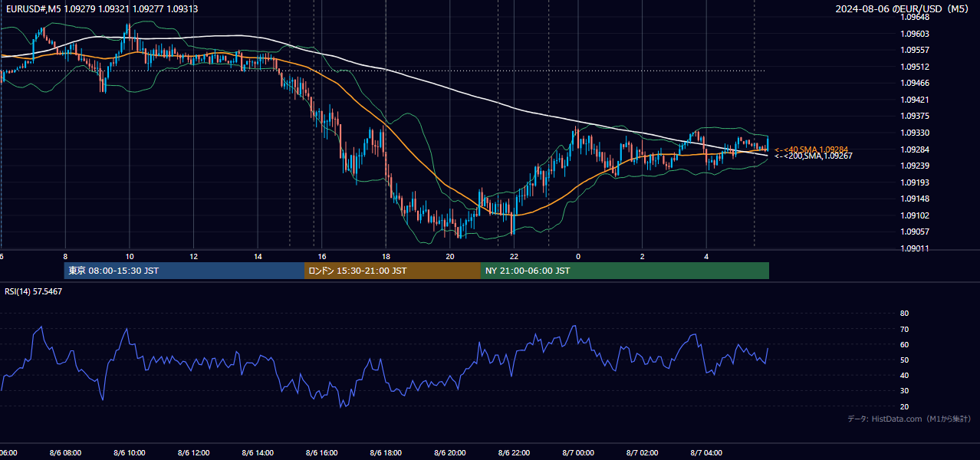Click hour label 14 under the price chart
Viewport: 980px width, 460px height.
coord(258,256)
